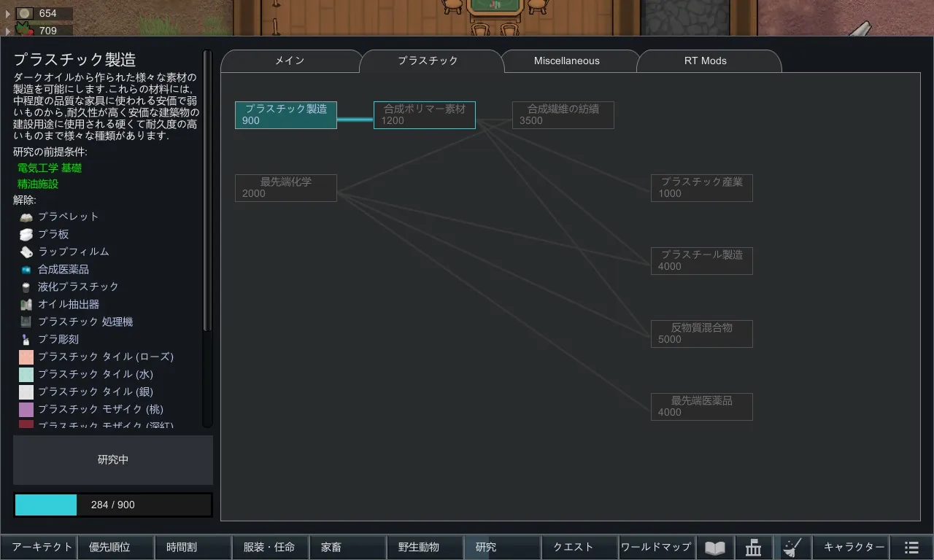Viewport: 934px width, 560px height.
Task: Click the broom icon in bottom bar
Action: [x=792, y=548]
